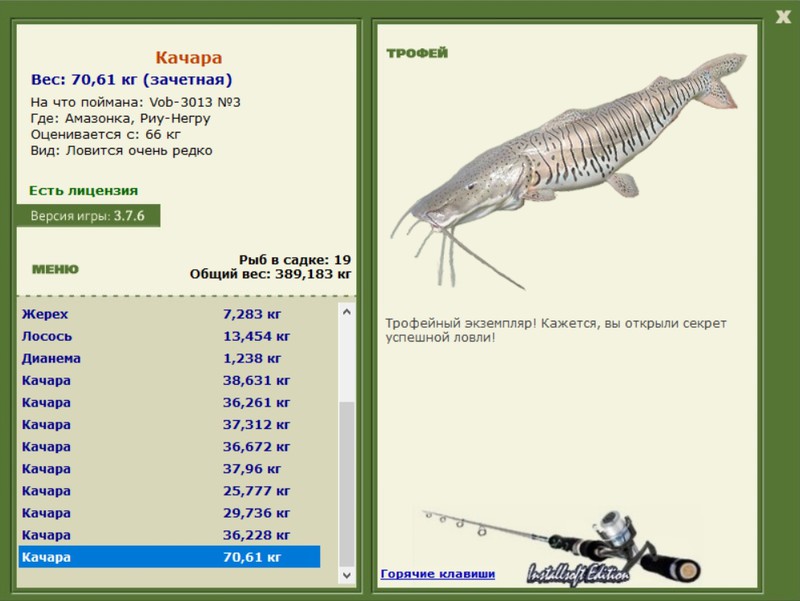Screen dimensions: 800x601
Task: Close the trophy window with X
Action: click(783, 17)
